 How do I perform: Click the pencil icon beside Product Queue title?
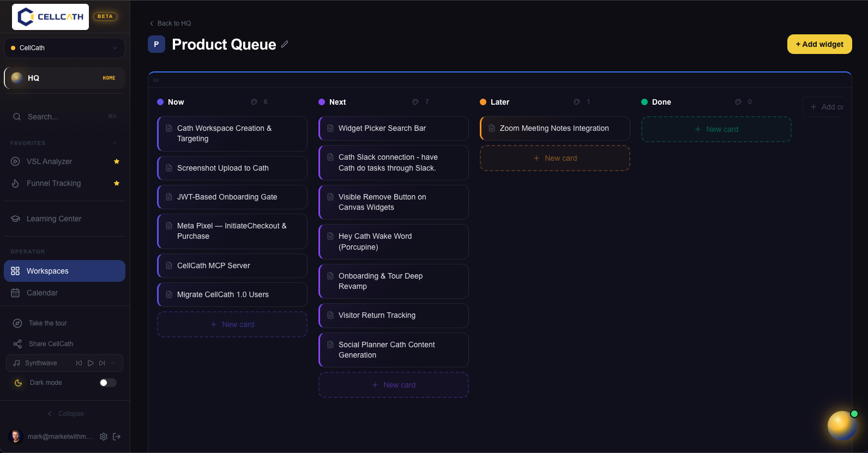click(285, 44)
